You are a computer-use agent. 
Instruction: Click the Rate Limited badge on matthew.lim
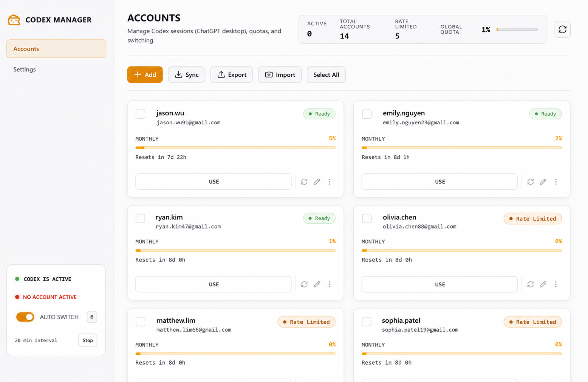tap(306, 322)
